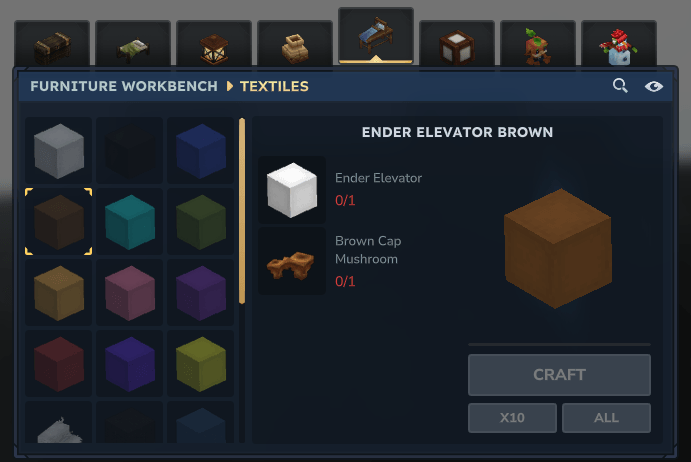691x462 pixels.
Task: Switch to the green bed category tab
Action: pyautogui.click(x=133, y=44)
